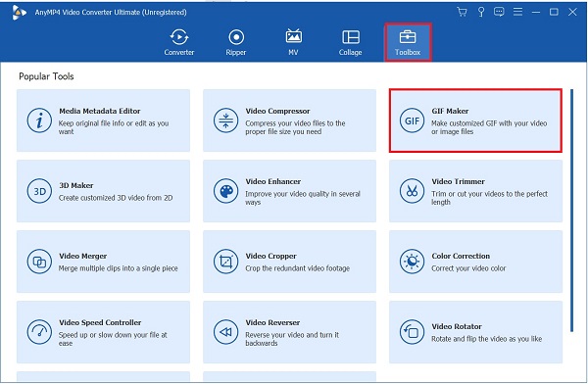Click the AnyMP4 app logo
588x384 pixels.
[x=19, y=13]
